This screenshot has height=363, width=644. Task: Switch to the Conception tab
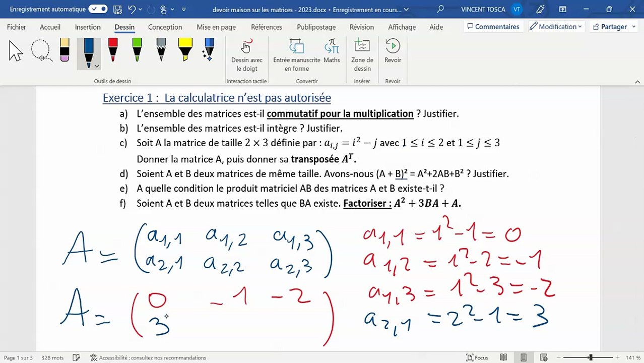tap(165, 27)
